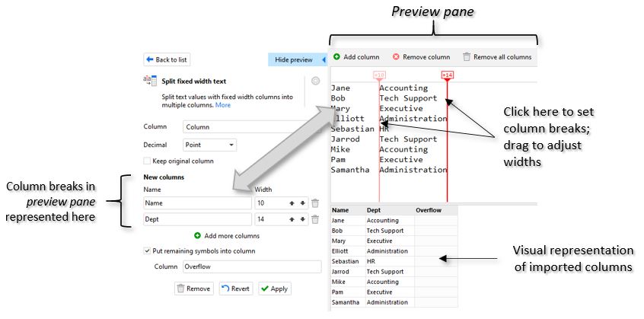Click the Remove all columns trash icon
The image size is (644, 319).
[x=467, y=57]
